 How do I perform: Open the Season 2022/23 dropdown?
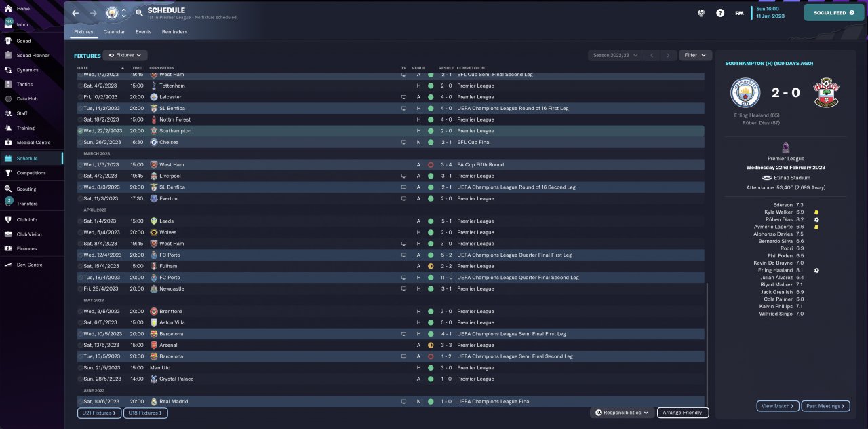615,55
